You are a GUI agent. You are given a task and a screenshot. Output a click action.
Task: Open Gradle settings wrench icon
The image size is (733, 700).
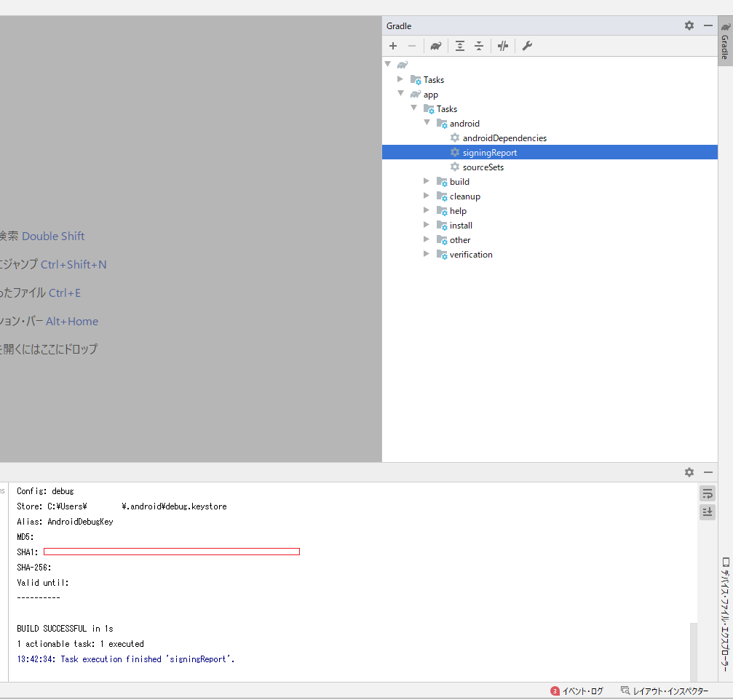coord(527,46)
